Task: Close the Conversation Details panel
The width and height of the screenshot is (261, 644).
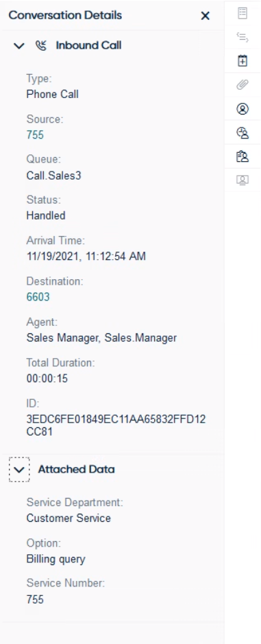Action: (206, 16)
